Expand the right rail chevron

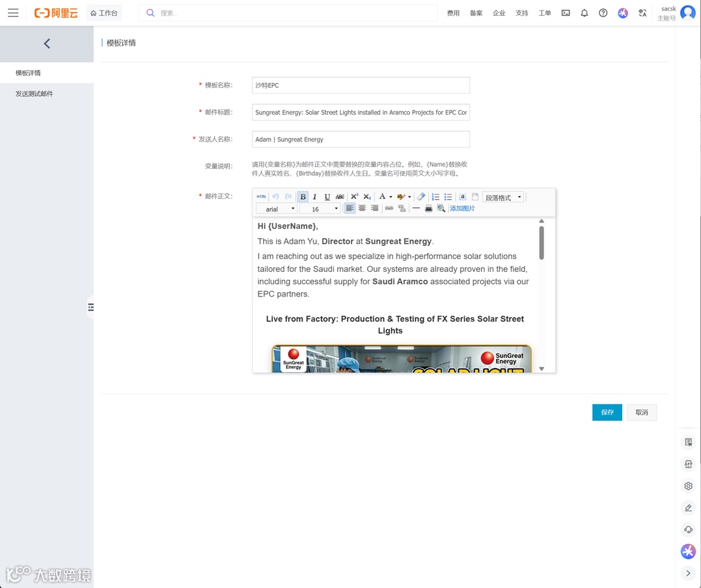click(x=688, y=573)
